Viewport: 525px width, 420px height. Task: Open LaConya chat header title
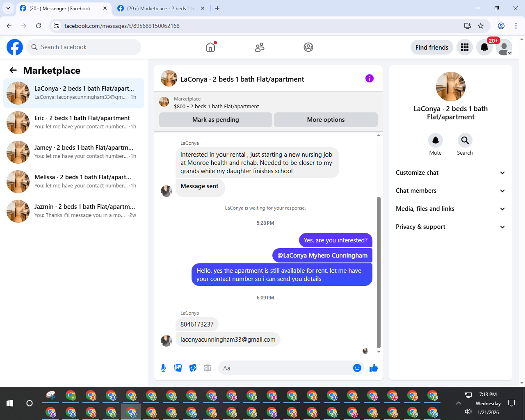pos(242,79)
